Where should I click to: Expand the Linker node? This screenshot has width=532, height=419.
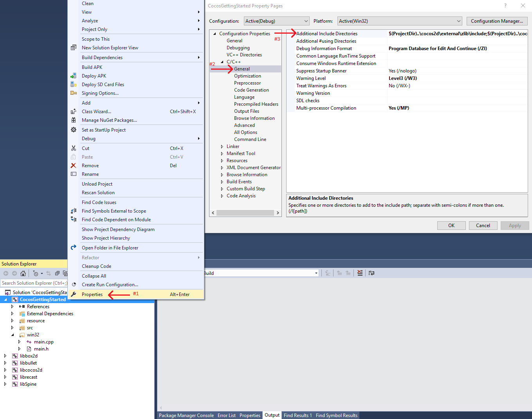click(222, 146)
